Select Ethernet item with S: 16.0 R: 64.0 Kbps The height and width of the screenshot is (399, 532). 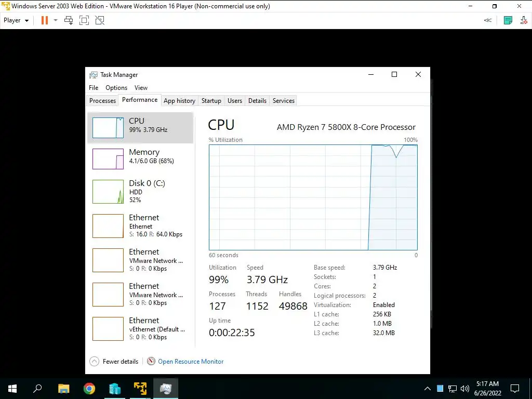click(x=140, y=226)
